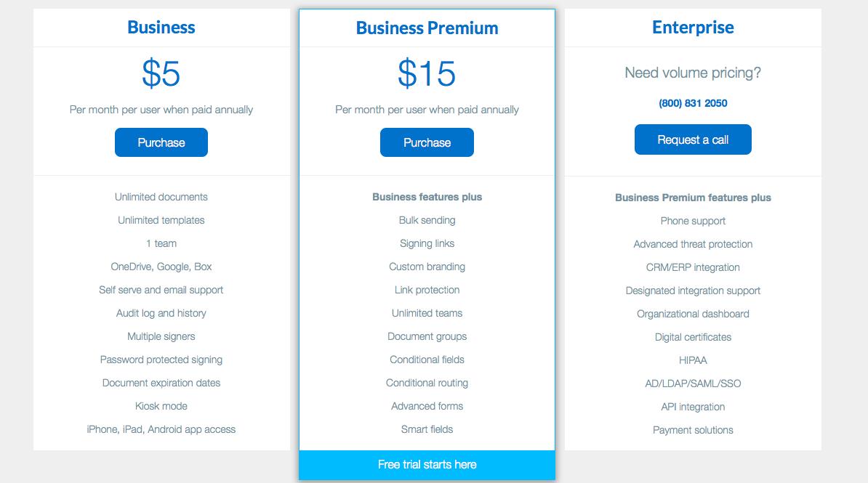Screen dimensions: 868x483
Task: Select the Business plan heading
Action: click(161, 28)
